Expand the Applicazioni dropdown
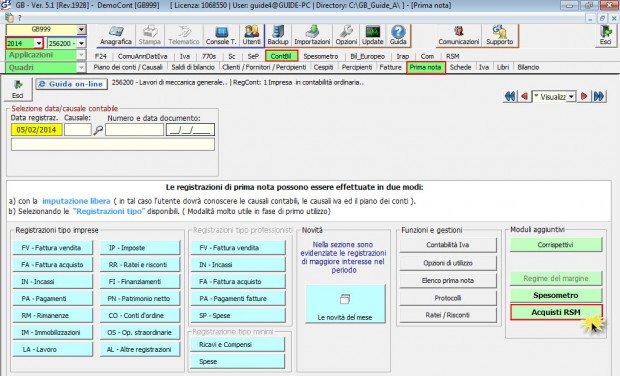Image resolution: width=620 pixels, height=376 pixels. (x=81, y=55)
